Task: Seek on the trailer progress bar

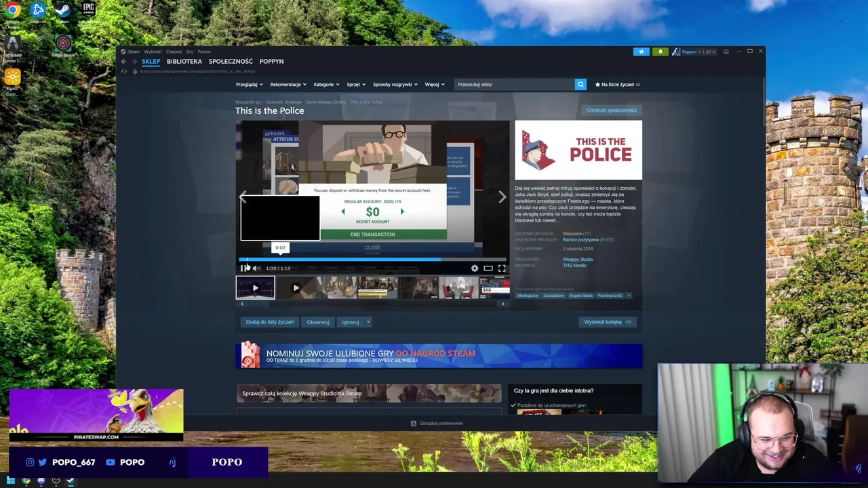Action: (x=373, y=259)
